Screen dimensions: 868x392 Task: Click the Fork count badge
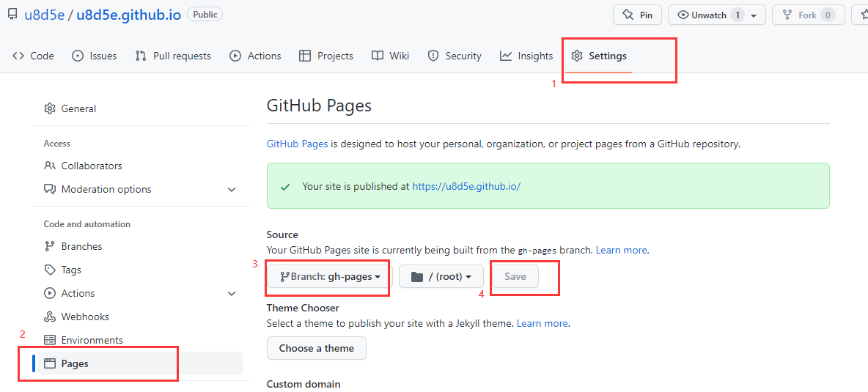click(828, 15)
